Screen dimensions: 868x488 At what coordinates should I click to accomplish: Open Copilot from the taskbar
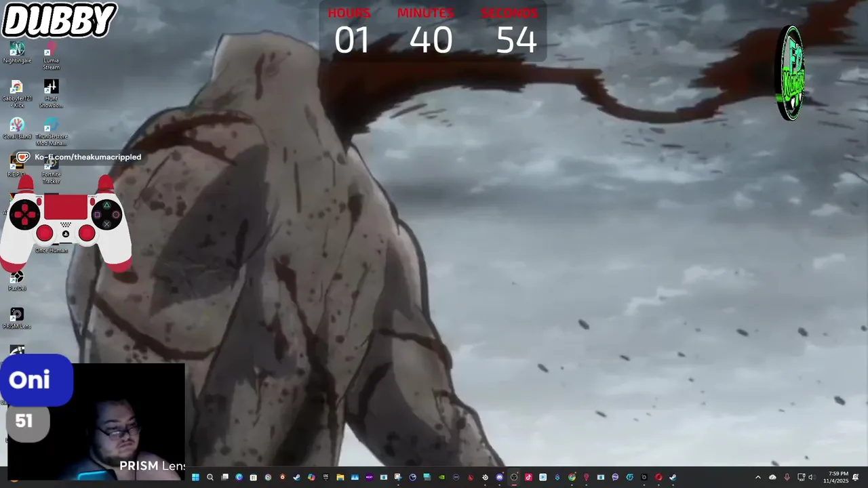tap(311, 477)
